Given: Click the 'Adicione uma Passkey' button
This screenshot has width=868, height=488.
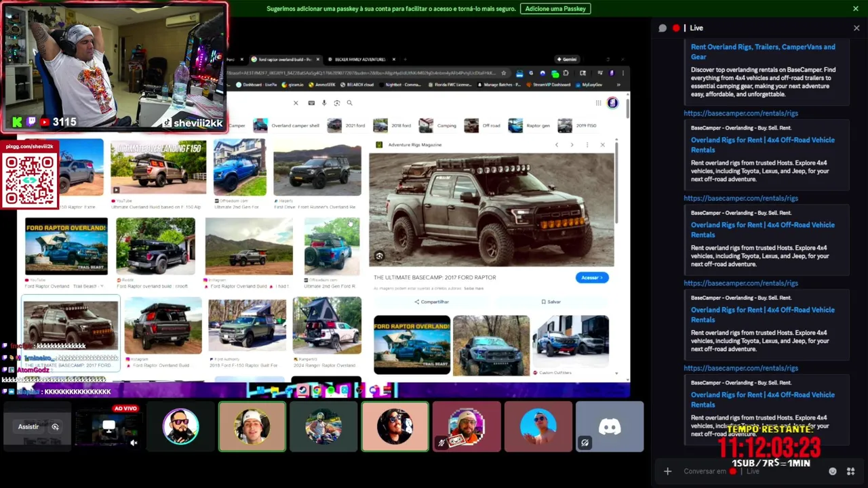Looking at the screenshot, I should tap(555, 9).
